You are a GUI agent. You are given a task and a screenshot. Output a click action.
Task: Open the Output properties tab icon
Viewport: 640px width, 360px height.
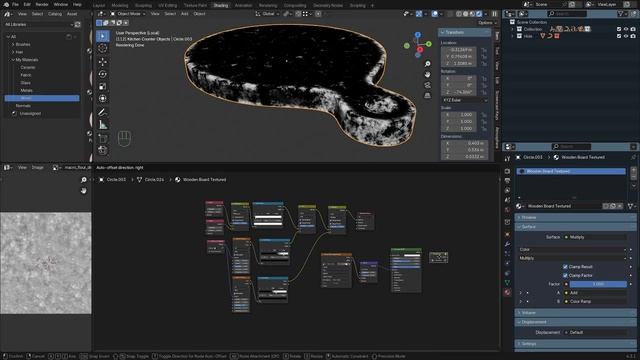click(507, 180)
